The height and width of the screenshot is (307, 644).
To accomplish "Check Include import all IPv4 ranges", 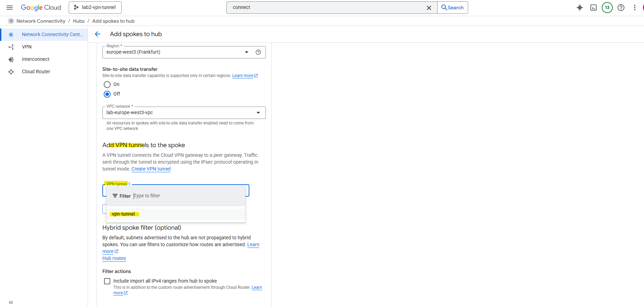I will point(107,281).
